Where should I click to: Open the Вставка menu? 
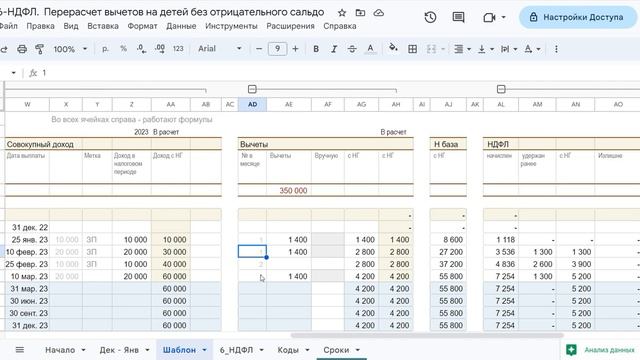coord(103,26)
